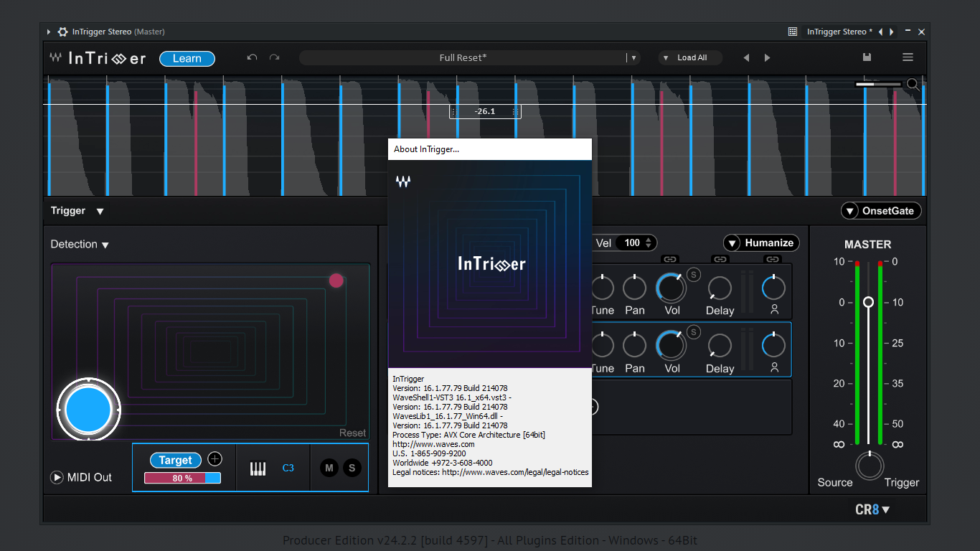The height and width of the screenshot is (551, 980).
Task: Toggle the MIDI Out play button
Action: (x=57, y=477)
